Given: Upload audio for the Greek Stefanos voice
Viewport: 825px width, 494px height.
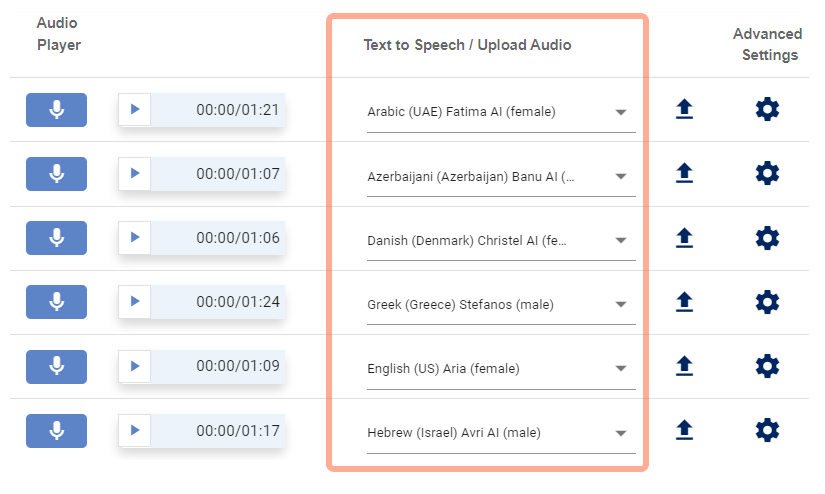Looking at the screenshot, I should 684,302.
